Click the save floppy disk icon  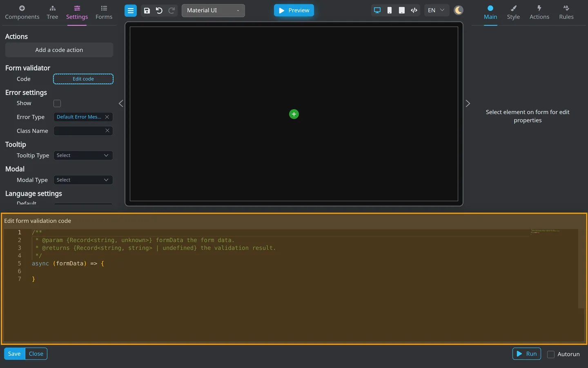(x=147, y=11)
